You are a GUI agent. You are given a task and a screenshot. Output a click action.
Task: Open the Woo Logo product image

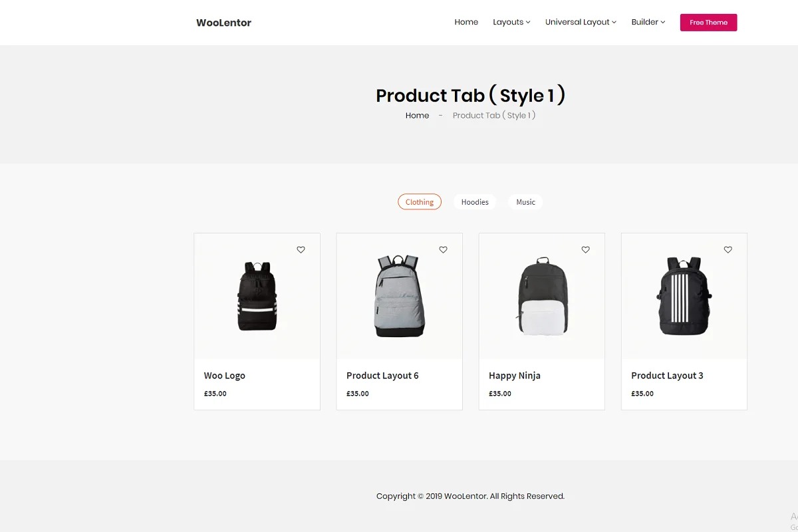[257, 297]
